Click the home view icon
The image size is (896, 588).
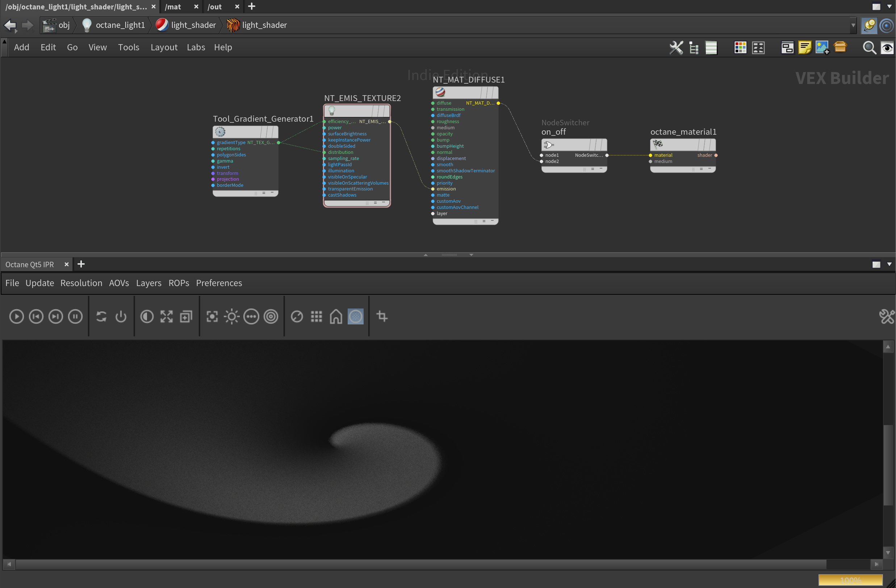click(336, 316)
